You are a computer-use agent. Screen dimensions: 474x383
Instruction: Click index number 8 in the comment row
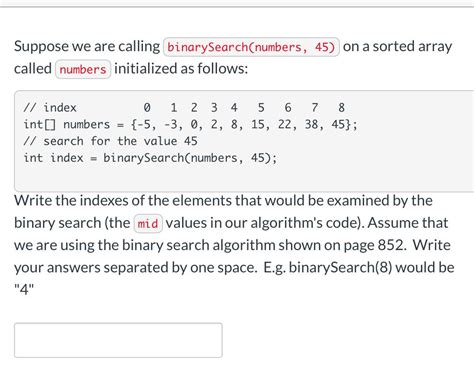pyautogui.click(x=341, y=108)
